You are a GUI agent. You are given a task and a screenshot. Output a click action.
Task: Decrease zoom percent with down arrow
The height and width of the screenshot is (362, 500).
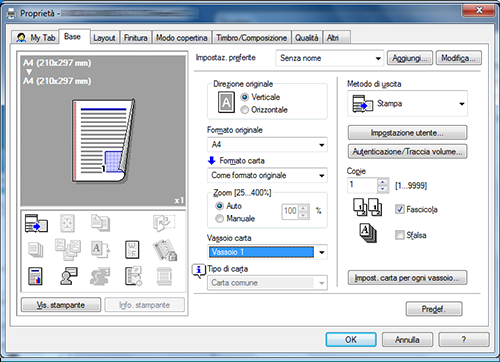[303, 215]
